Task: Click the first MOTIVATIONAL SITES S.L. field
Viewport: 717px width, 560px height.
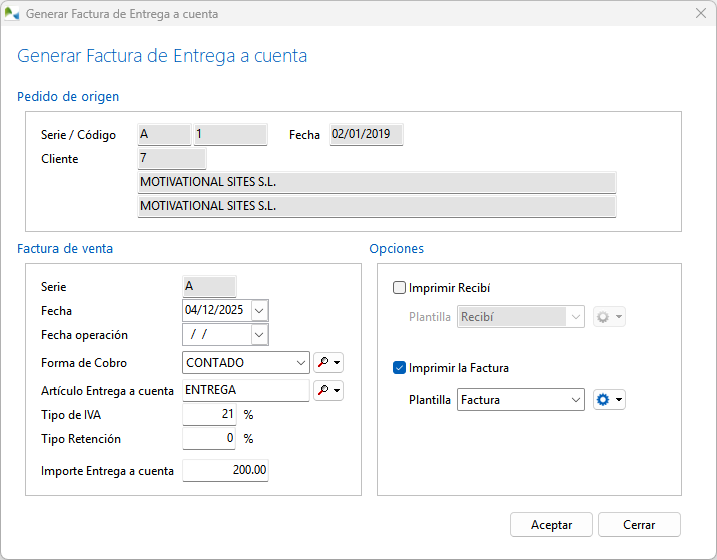Action: tap(377, 182)
